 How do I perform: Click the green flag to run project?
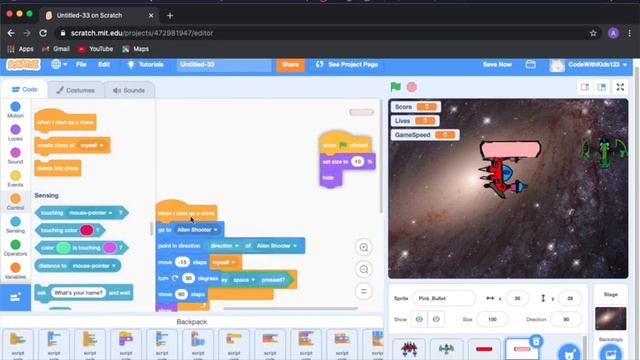395,87
